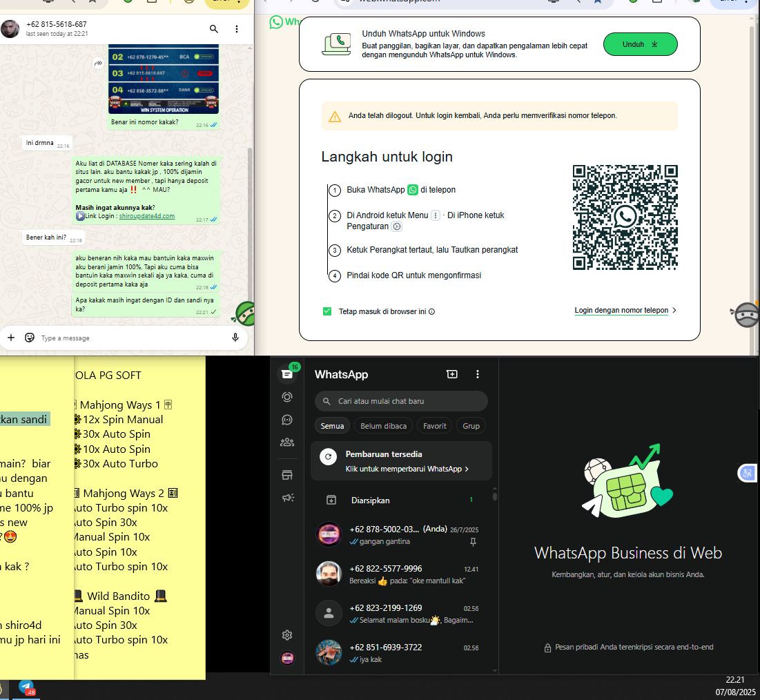Open chat +62 822-5577-9996
This screenshot has height=700, width=760.
(401, 574)
